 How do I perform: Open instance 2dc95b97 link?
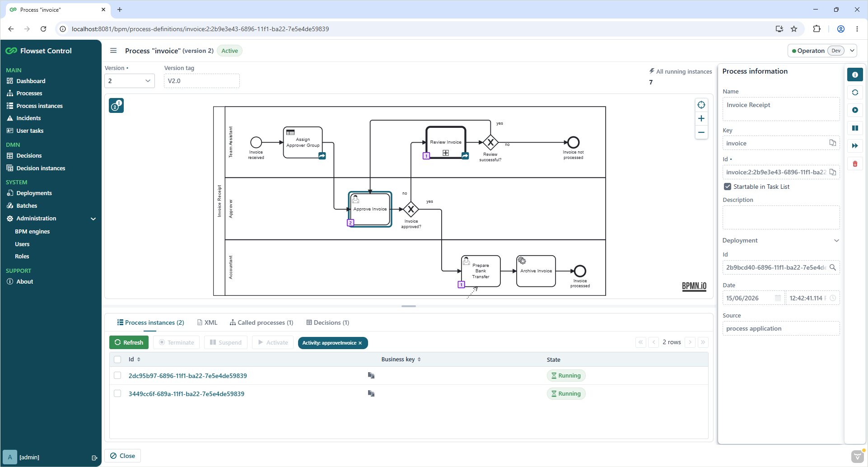pos(187,376)
